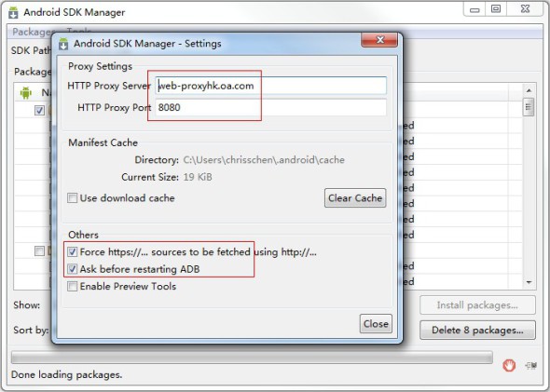Click the Close button in Settings
This screenshot has height=392, width=550.
click(x=376, y=324)
